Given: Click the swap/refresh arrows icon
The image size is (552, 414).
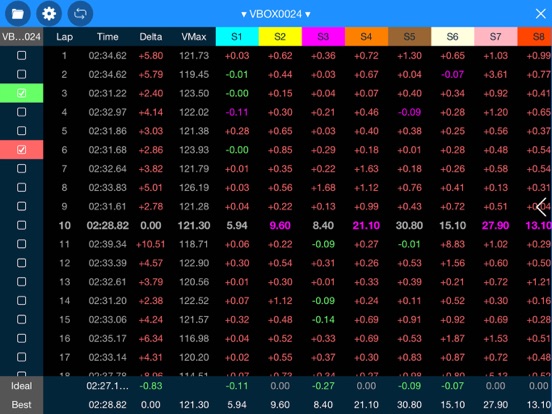Looking at the screenshot, I should [x=80, y=14].
